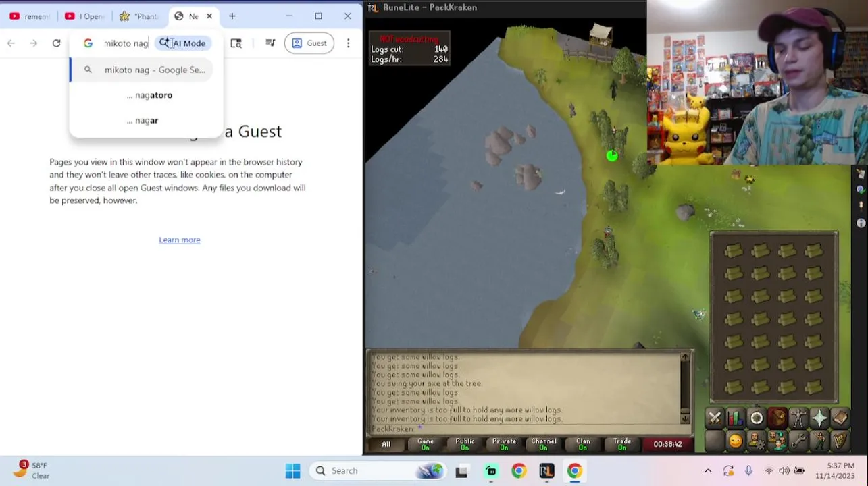Click the green circle tree marker
This screenshot has width=868, height=486.
click(x=612, y=156)
